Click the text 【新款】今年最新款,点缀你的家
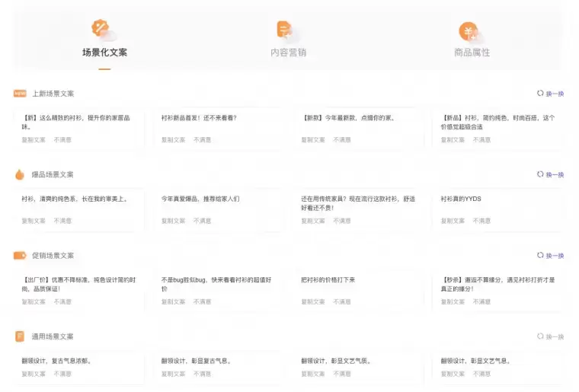 coord(349,118)
